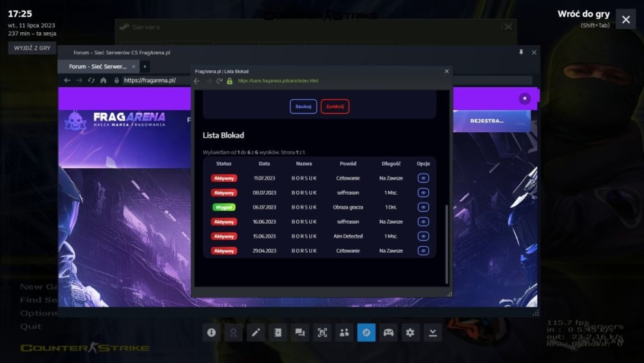
Task: Open the Discussions chat icon
Action: coord(299,333)
